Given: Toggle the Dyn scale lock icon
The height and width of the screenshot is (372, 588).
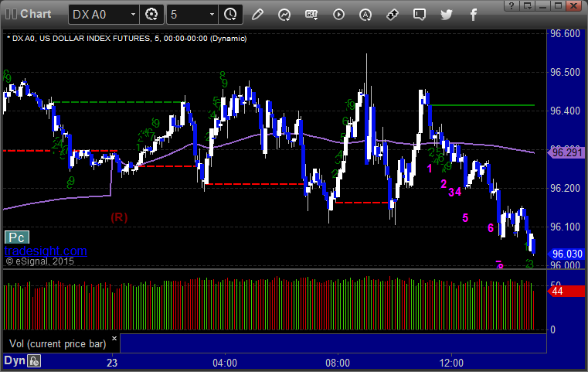Looking at the screenshot, I should pos(34,361).
